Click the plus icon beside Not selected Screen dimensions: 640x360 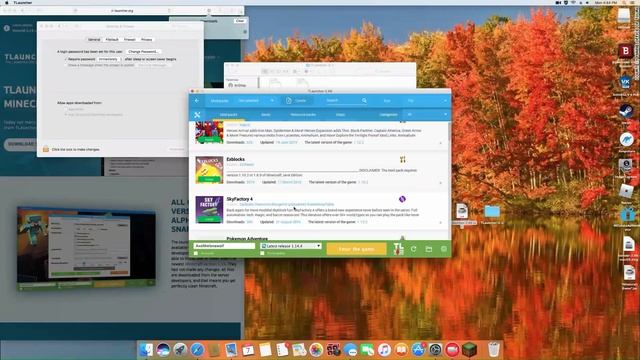[272, 100]
